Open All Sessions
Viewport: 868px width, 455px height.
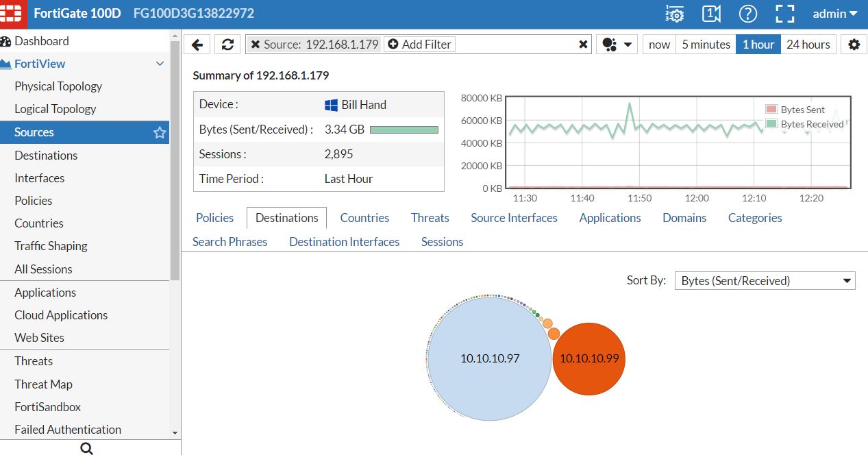tap(43, 269)
